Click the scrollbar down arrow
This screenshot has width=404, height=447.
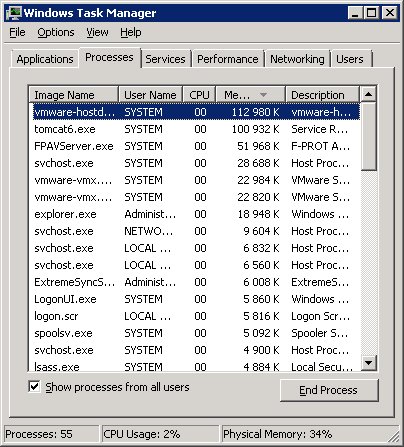click(x=369, y=362)
